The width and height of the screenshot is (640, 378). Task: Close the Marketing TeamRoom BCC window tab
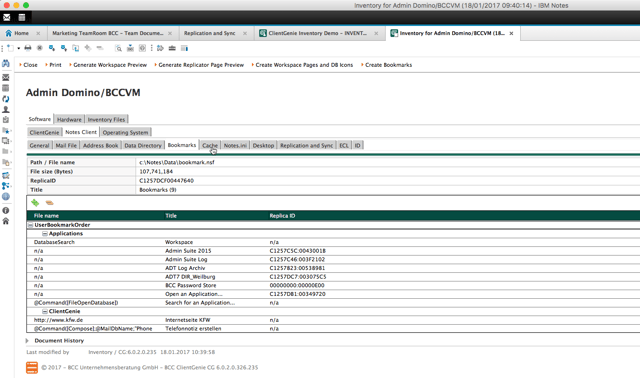tap(170, 33)
